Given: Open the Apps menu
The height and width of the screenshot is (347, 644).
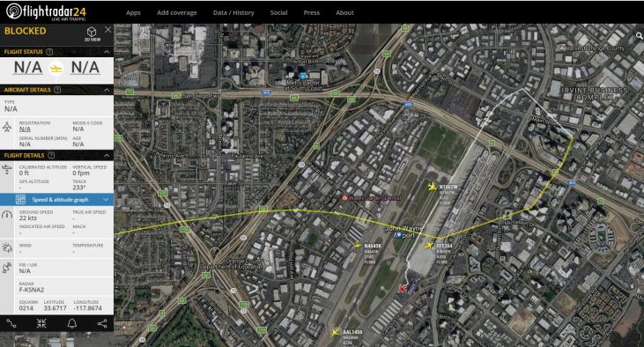Looking at the screenshot, I should [133, 12].
